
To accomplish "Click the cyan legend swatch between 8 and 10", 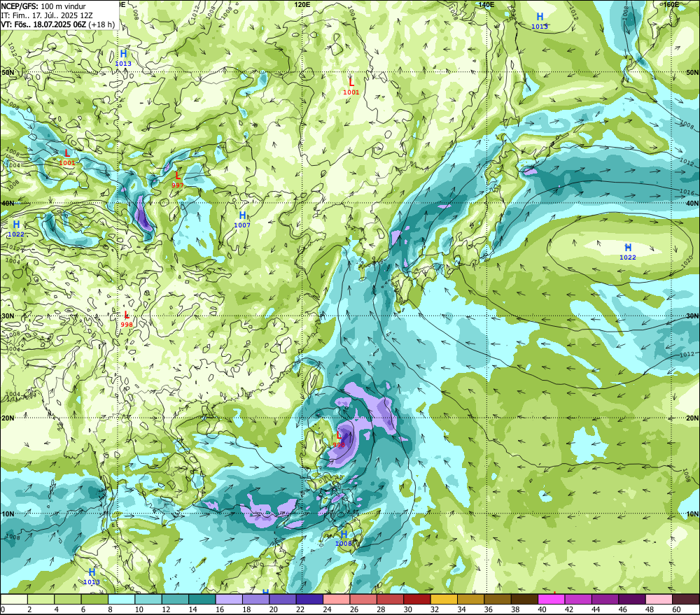I will pyautogui.click(x=121, y=599).
